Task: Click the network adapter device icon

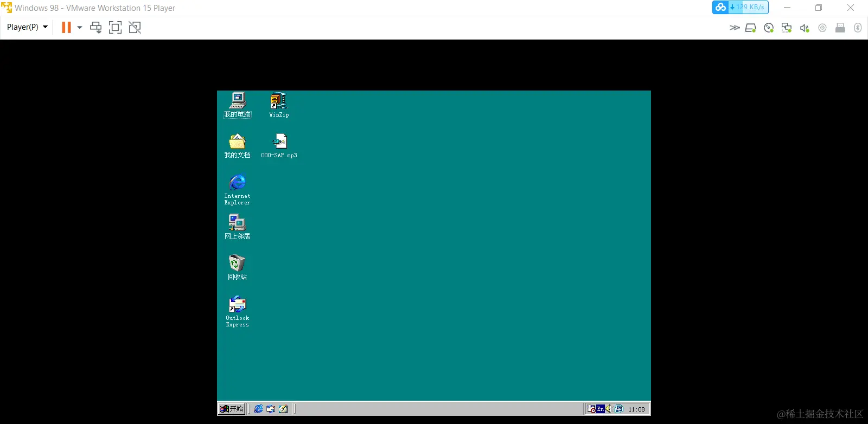Action: 787,28
